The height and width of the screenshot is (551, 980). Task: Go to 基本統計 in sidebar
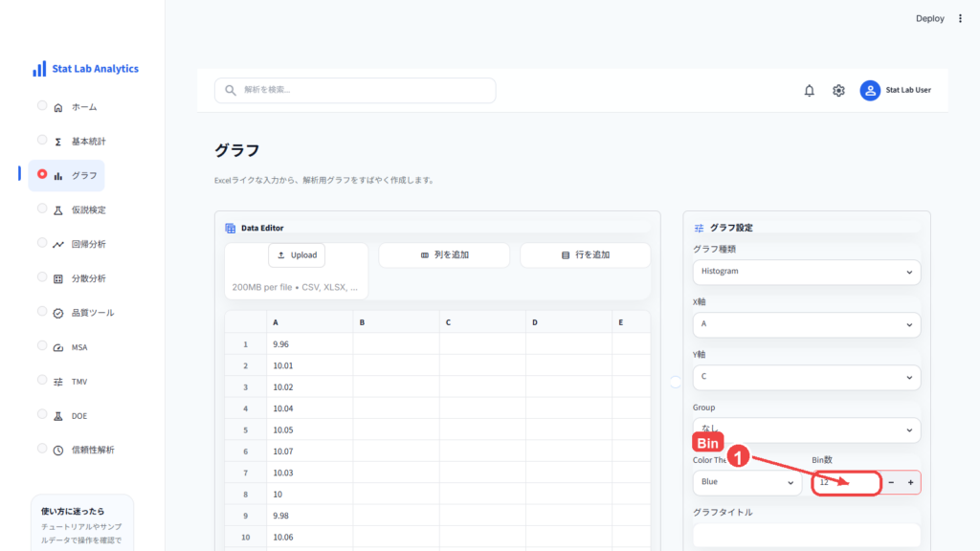pyautogui.click(x=88, y=142)
